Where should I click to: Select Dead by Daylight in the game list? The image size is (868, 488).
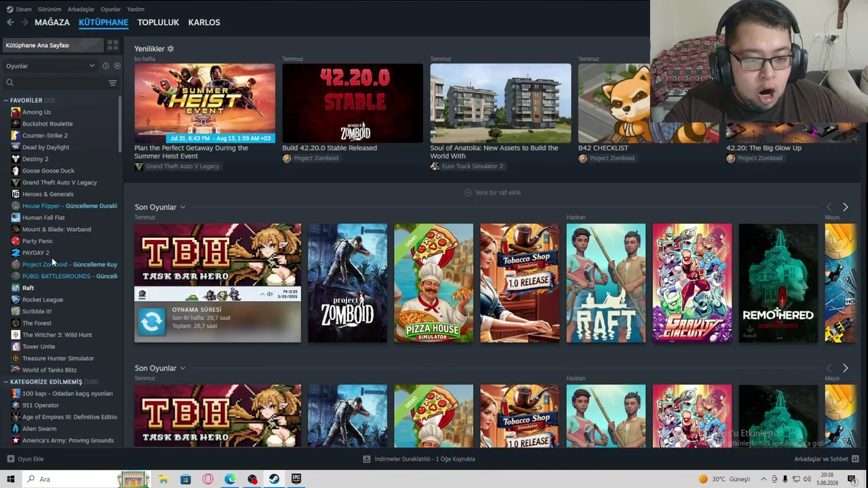[x=45, y=147]
